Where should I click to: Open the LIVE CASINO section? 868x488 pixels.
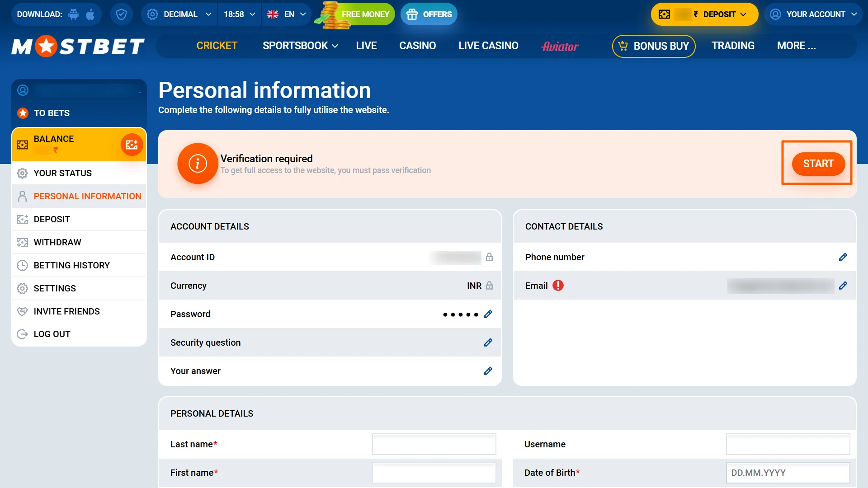click(x=488, y=46)
